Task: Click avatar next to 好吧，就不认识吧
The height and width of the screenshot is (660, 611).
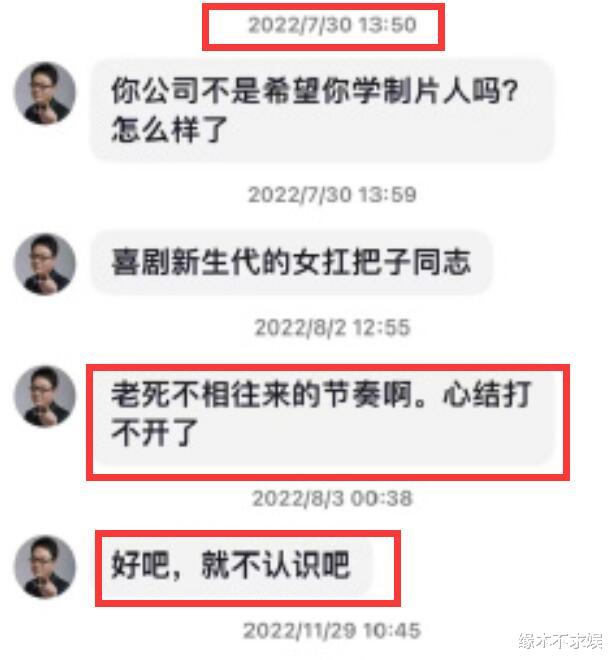Action: pos(45,567)
